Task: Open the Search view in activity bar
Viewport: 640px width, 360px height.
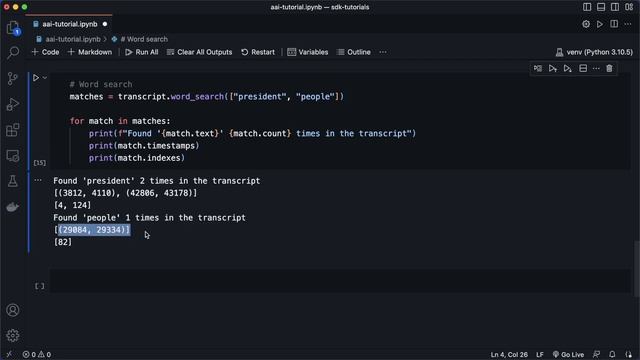Action: 13,53
